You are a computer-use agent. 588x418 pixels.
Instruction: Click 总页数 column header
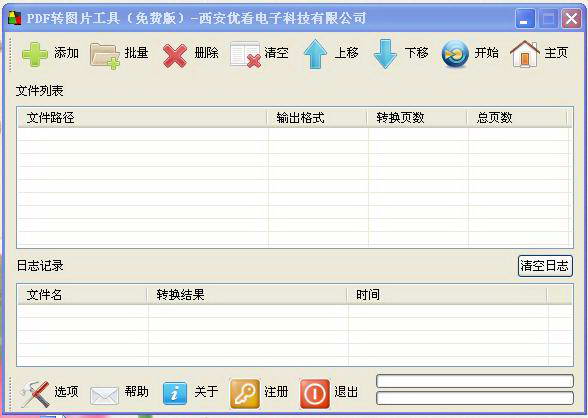(516, 118)
